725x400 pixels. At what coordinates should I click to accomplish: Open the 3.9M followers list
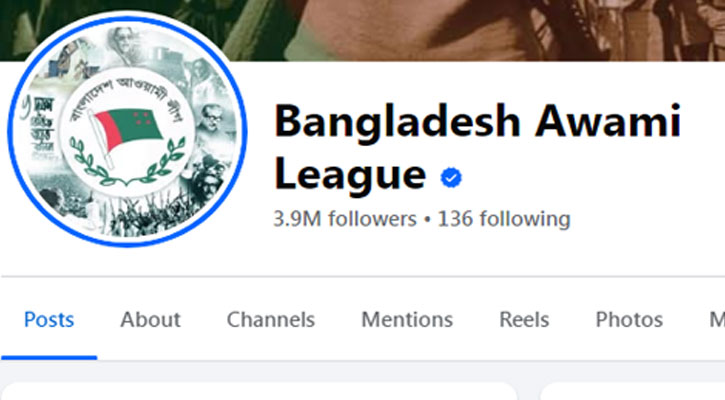click(345, 219)
